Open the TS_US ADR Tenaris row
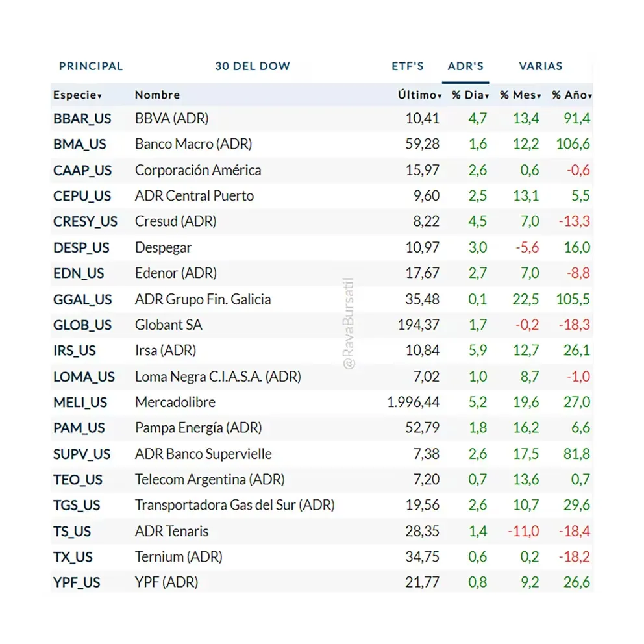 171,531
